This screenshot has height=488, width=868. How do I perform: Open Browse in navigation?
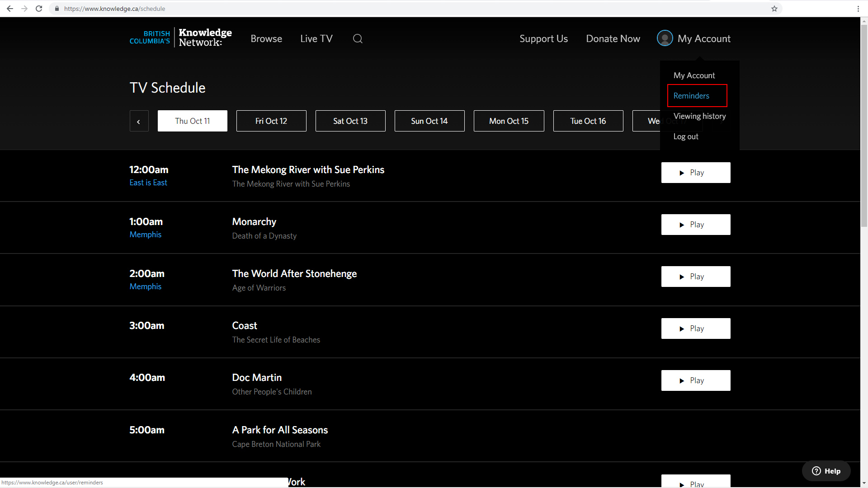266,39
